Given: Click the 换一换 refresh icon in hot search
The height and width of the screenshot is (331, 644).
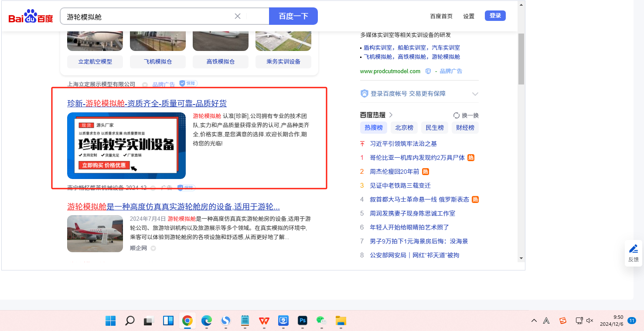Looking at the screenshot, I should pyautogui.click(x=457, y=115).
